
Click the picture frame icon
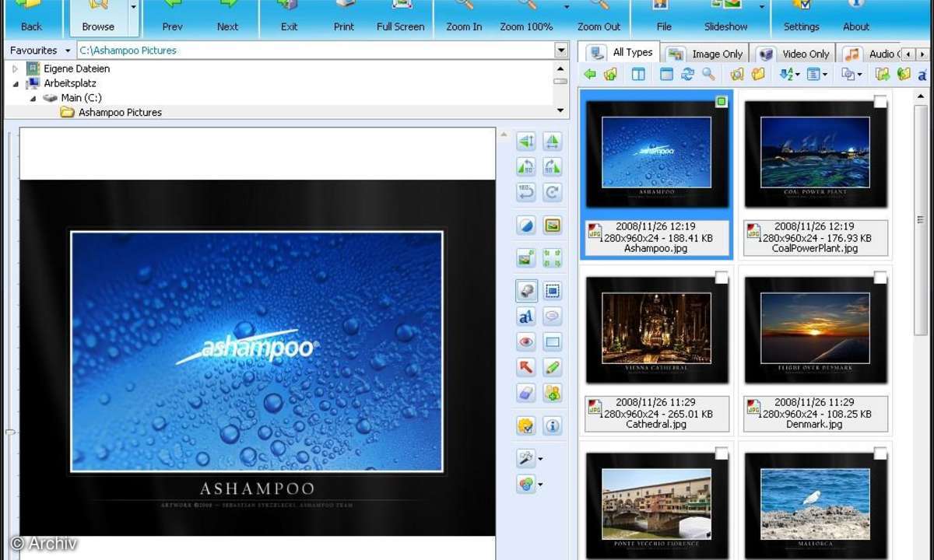pyautogui.click(x=552, y=226)
